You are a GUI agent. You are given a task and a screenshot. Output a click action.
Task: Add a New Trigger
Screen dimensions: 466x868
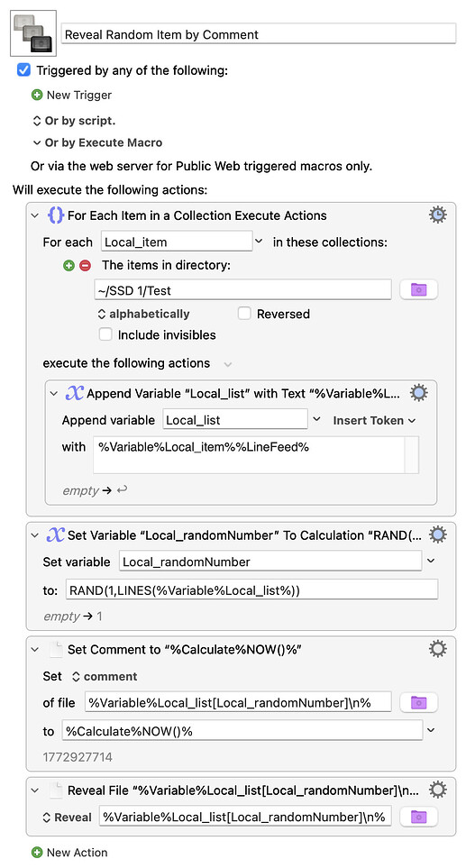[72, 96]
